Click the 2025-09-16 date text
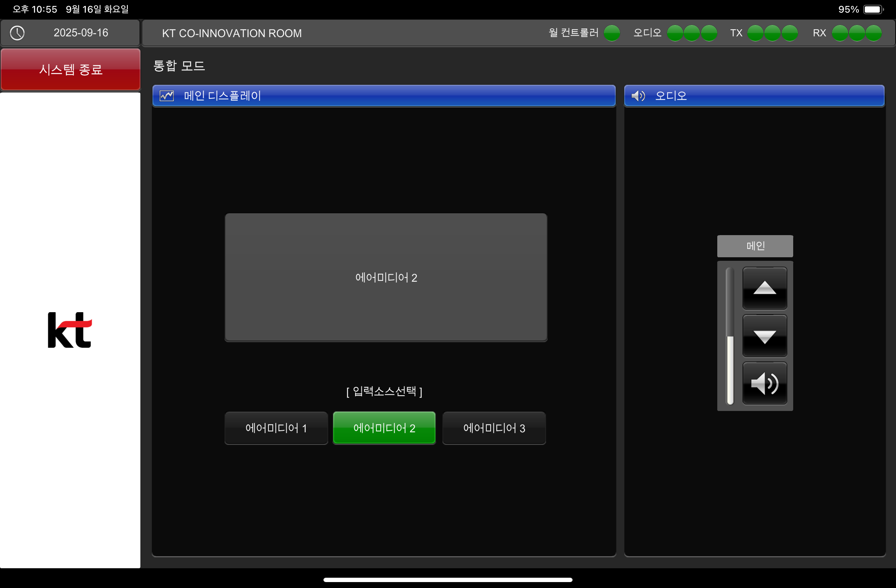 81,33
